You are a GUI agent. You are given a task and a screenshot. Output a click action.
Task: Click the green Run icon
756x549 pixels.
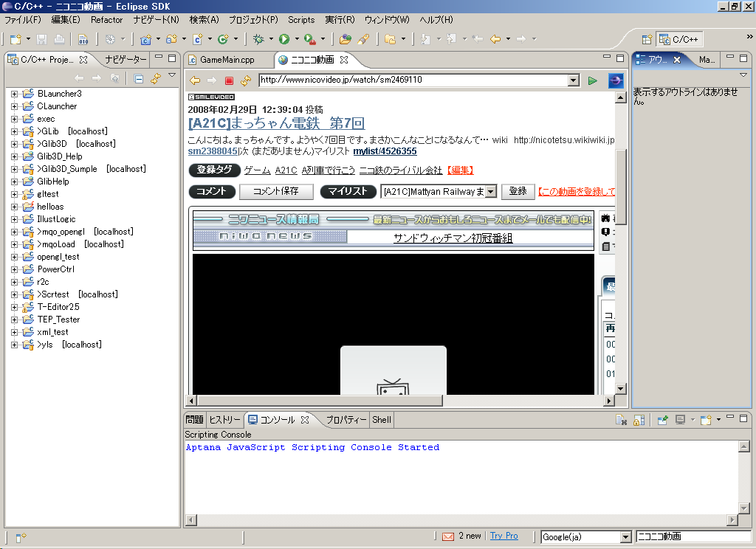pyautogui.click(x=284, y=39)
